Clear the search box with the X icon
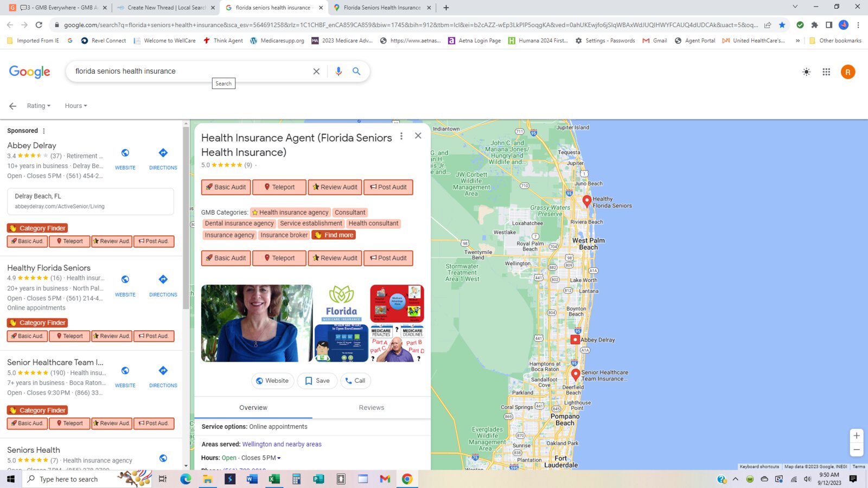Screen dimensions: 868x488 (x=316, y=71)
